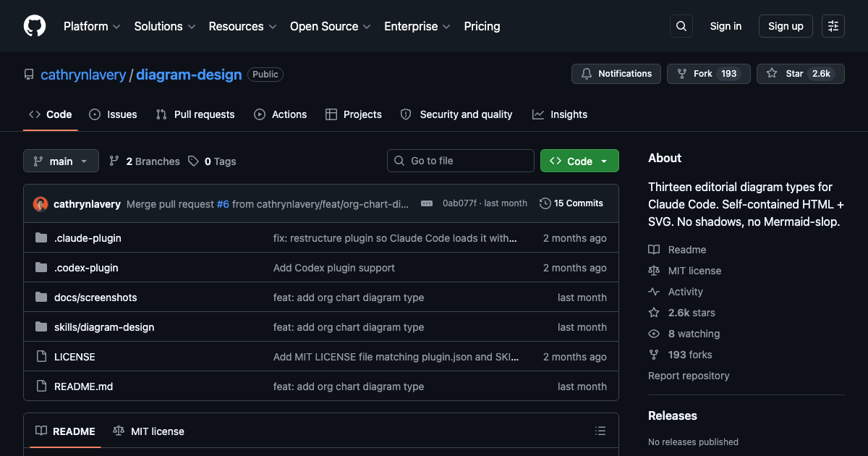Open the .claude-plugin folder

point(88,238)
